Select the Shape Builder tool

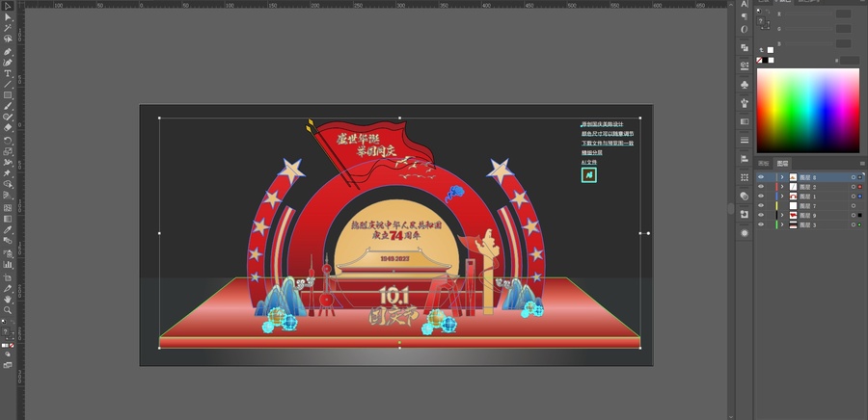(8, 184)
